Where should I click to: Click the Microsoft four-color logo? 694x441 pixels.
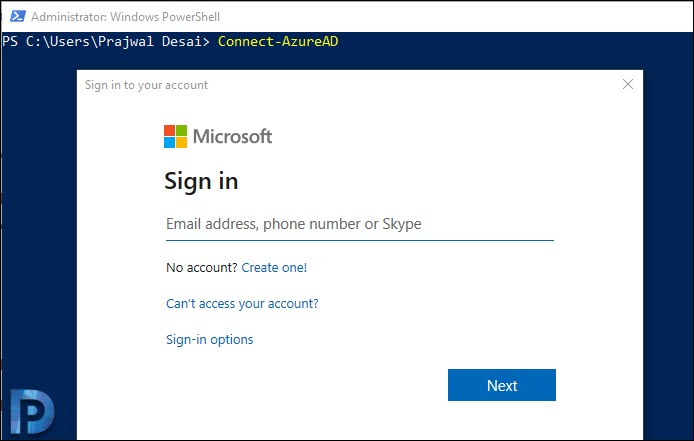point(175,136)
